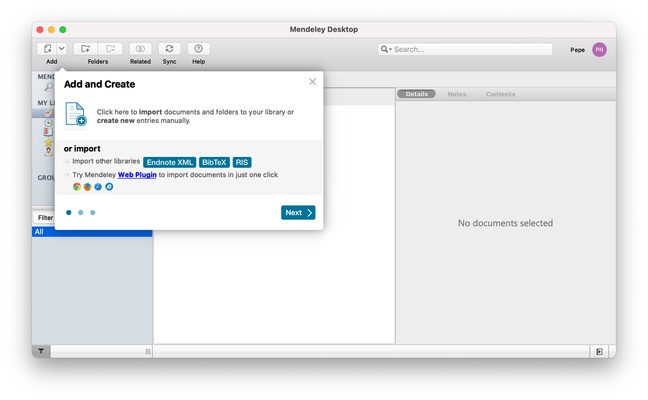This screenshot has width=648, height=400.
Task: Open the PN user avatar
Action: tap(599, 50)
